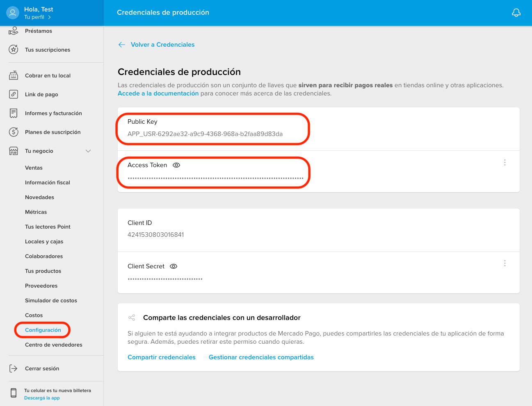Viewport: 532px width, 406px height.
Task: Click the Cobrar en tu local register icon
Action: coord(14,75)
